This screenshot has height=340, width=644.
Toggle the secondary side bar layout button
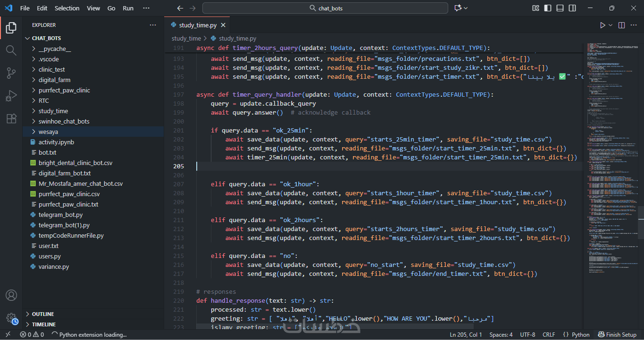point(572,8)
